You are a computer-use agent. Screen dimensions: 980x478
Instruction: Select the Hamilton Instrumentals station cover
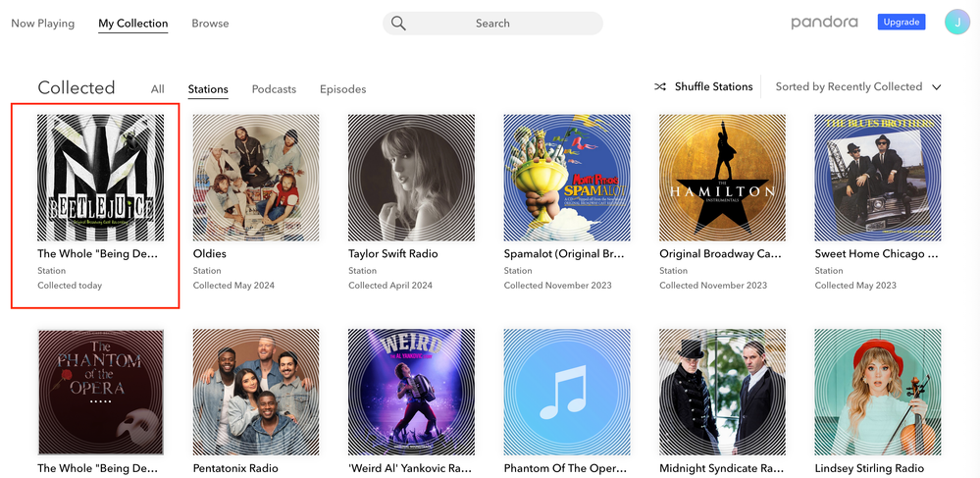click(722, 178)
